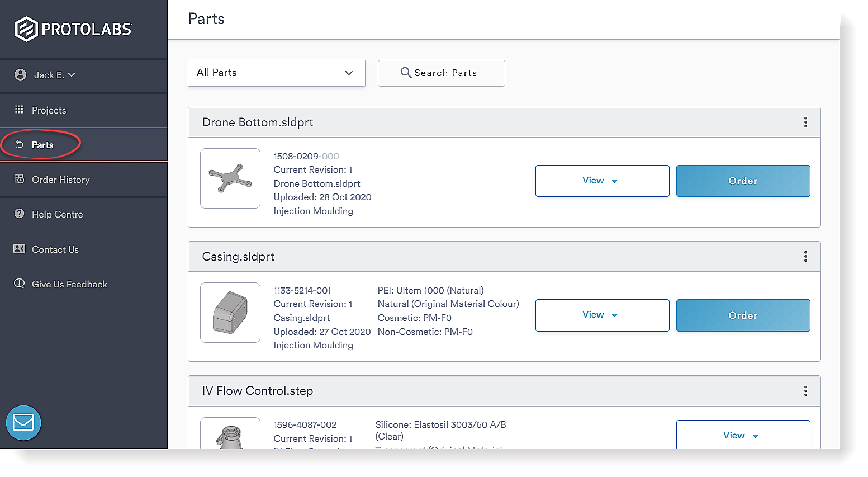
Task: Open Drone Bottom.sldprt options menu
Action: pos(805,122)
